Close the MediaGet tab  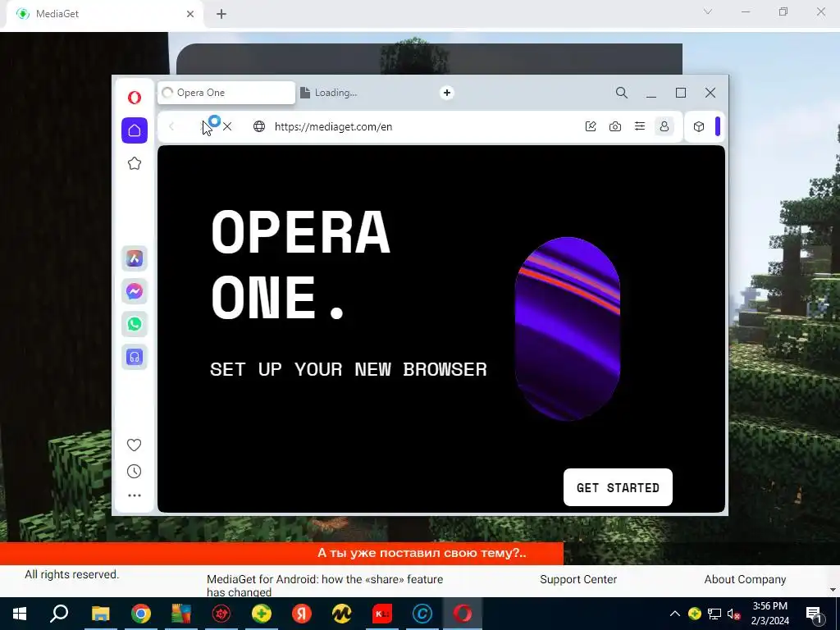pos(190,14)
